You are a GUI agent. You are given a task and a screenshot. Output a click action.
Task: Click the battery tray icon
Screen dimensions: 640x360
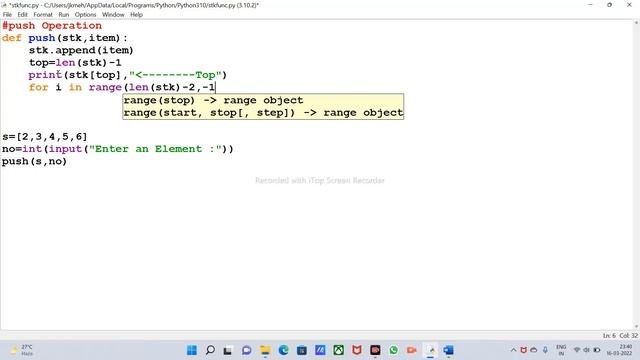coord(597,350)
